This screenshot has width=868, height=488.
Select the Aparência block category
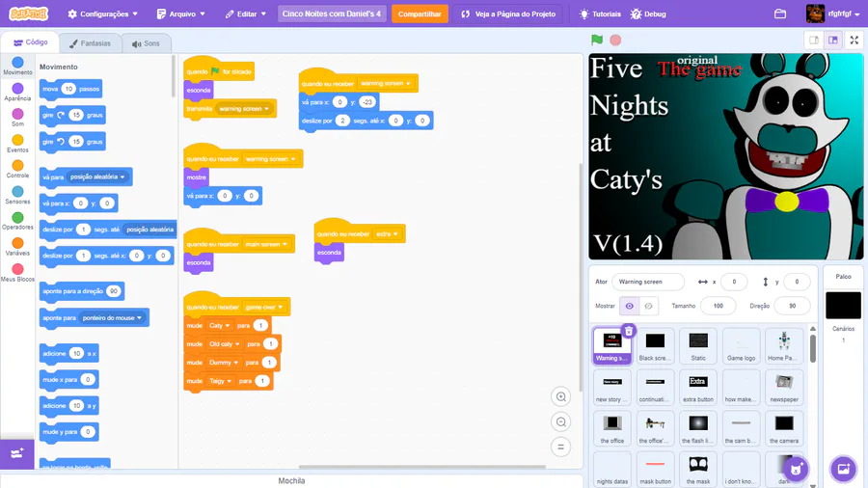tap(17, 92)
